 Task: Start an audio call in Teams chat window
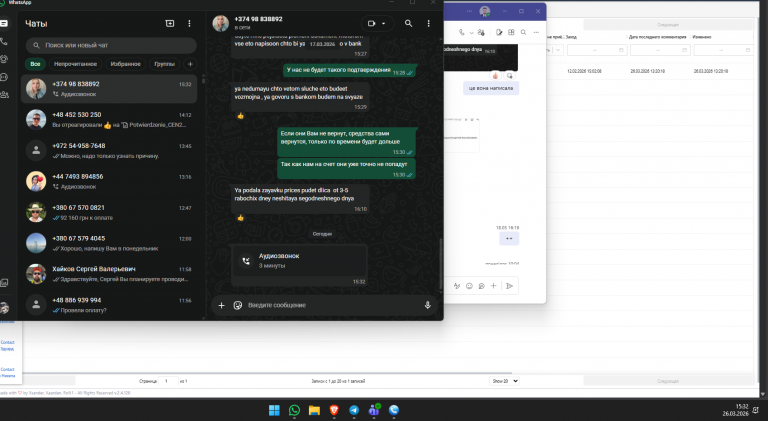(462, 32)
